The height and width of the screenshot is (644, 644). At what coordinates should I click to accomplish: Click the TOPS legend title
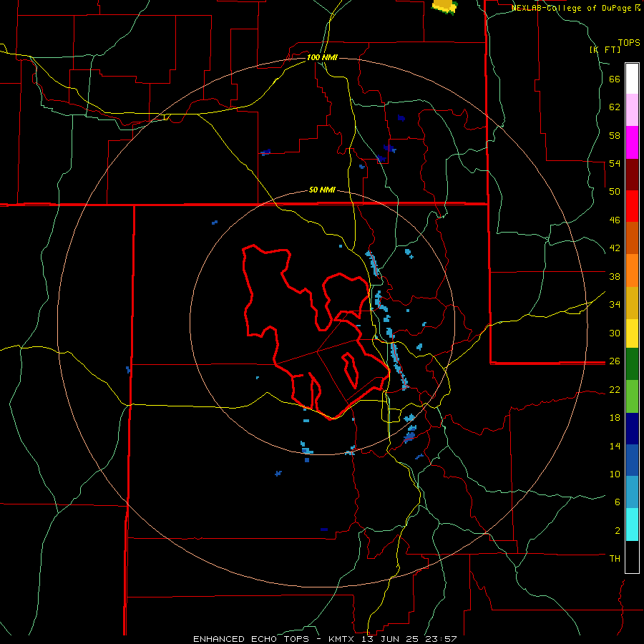point(629,42)
